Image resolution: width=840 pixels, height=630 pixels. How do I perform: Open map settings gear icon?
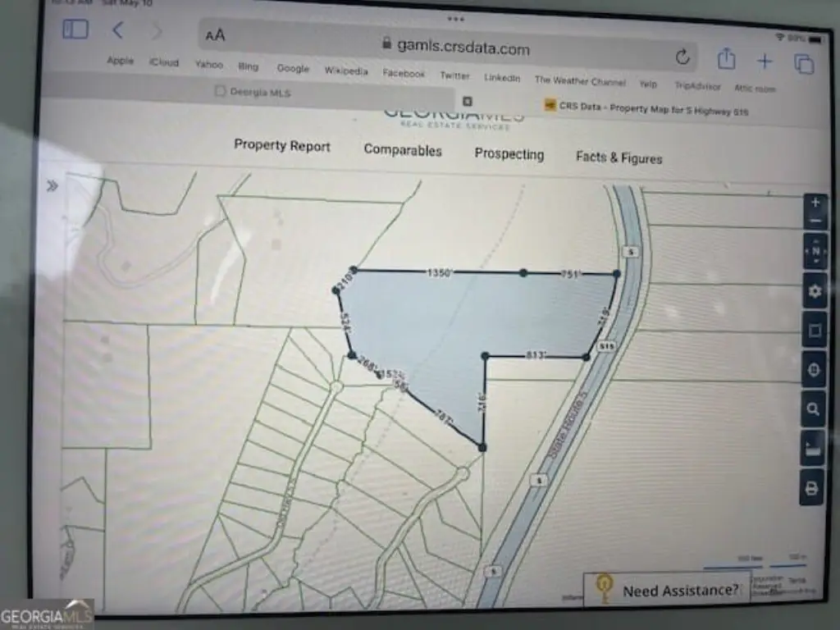click(x=815, y=291)
